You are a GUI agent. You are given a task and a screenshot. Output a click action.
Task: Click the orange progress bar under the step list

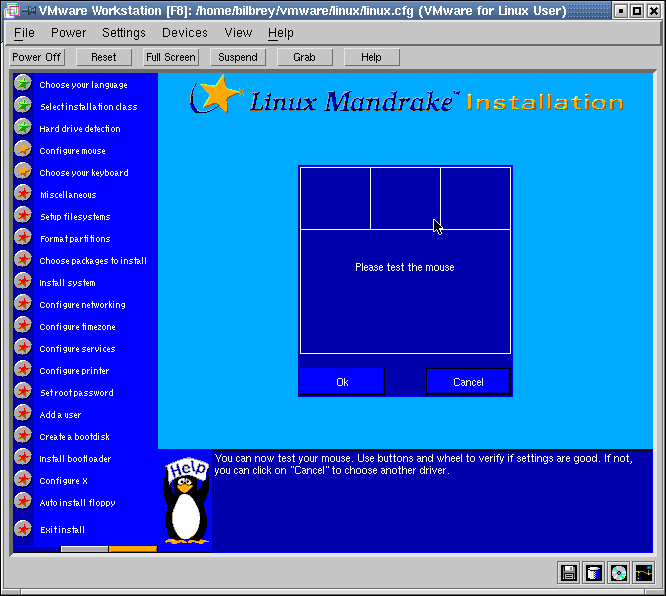[133, 548]
